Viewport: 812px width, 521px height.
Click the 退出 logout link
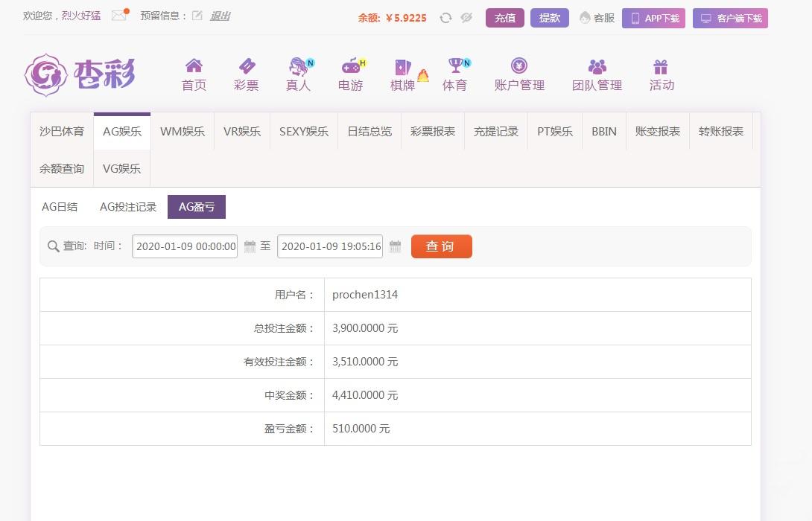click(x=220, y=16)
